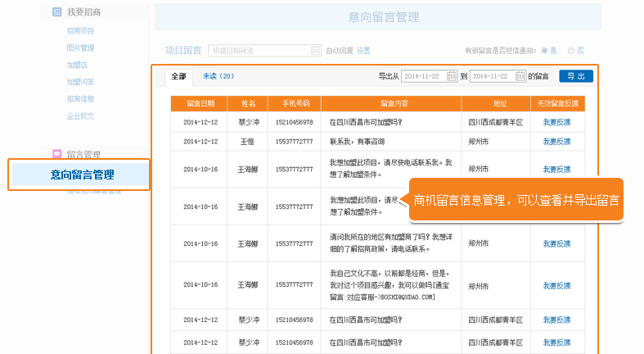Select 是 radio for SMS notification
Image resolution: width=644 pixels, height=354 pixels.
coord(545,51)
